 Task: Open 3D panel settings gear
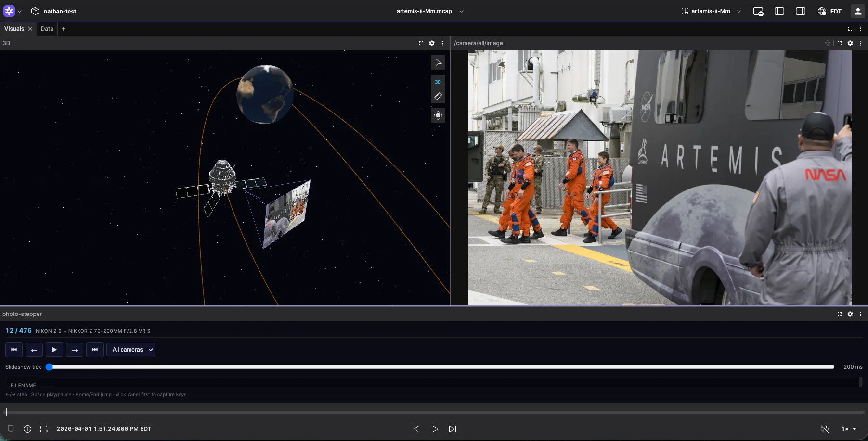(432, 43)
